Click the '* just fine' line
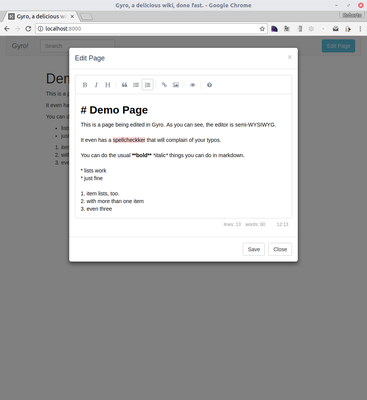 tap(92, 178)
